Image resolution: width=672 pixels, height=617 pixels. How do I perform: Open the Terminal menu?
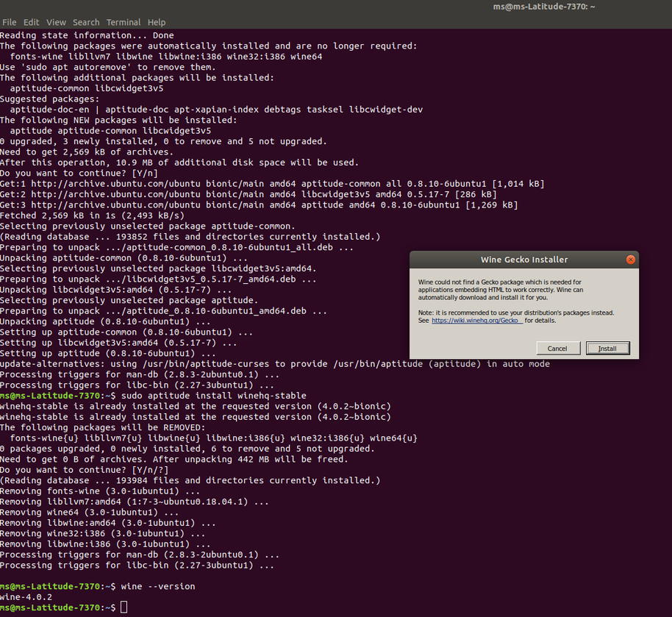tap(124, 22)
